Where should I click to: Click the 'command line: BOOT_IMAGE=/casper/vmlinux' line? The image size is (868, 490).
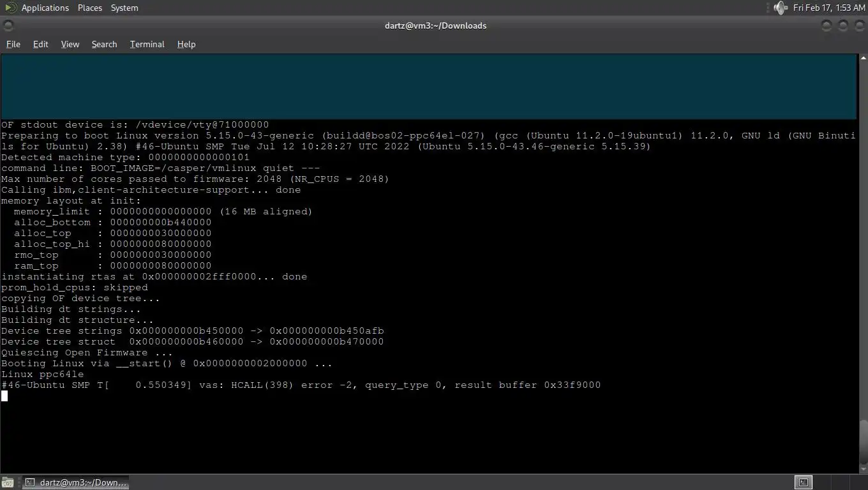pyautogui.click(x=161, y=168)
